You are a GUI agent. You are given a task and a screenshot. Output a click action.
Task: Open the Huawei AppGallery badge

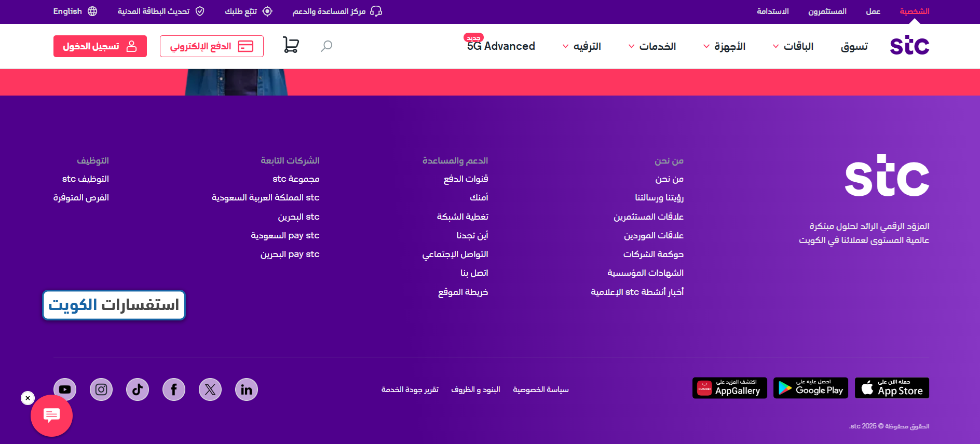point(730,388)
